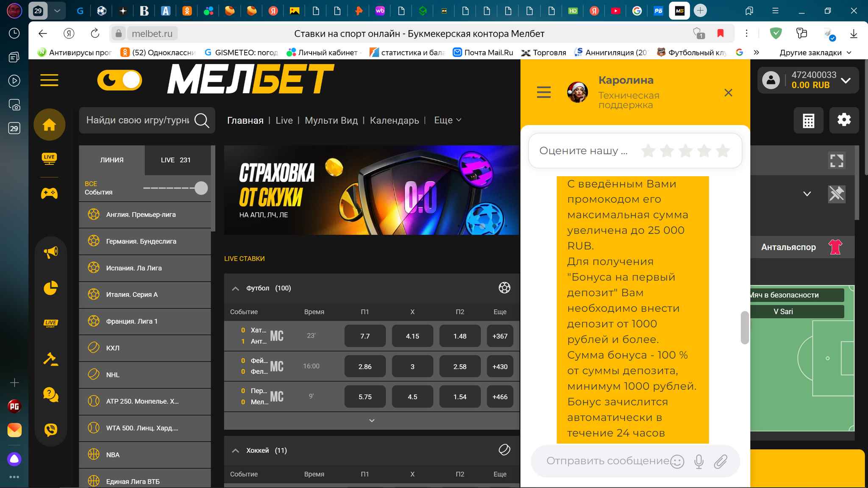Viewport: 868px width, 488px height.
Task: Click the 7.7 odds button
Action: coord(365,336)
